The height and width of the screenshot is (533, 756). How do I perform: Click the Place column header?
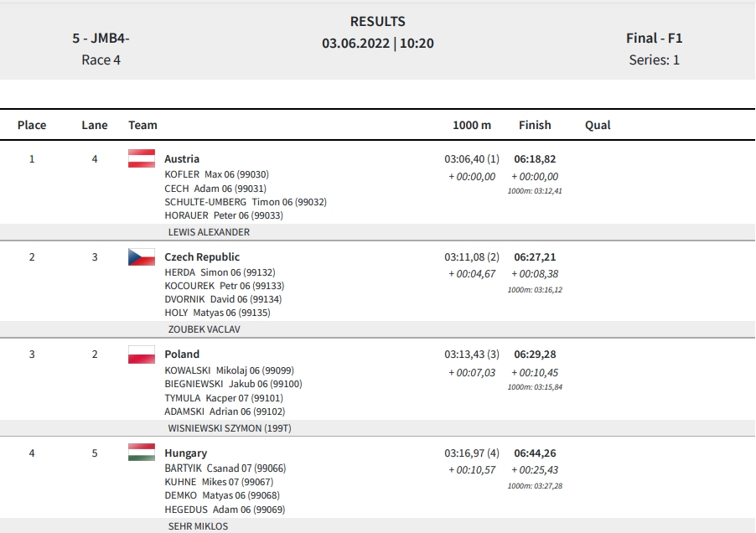(32, 126)
